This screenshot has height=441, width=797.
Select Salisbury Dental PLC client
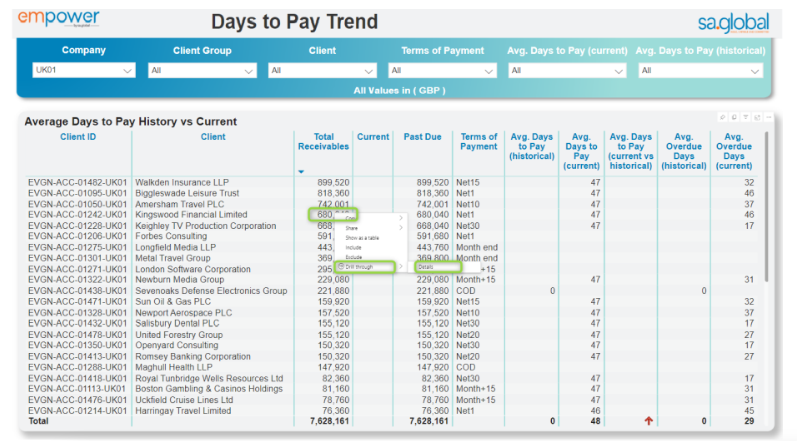click(x=177, y=323)
